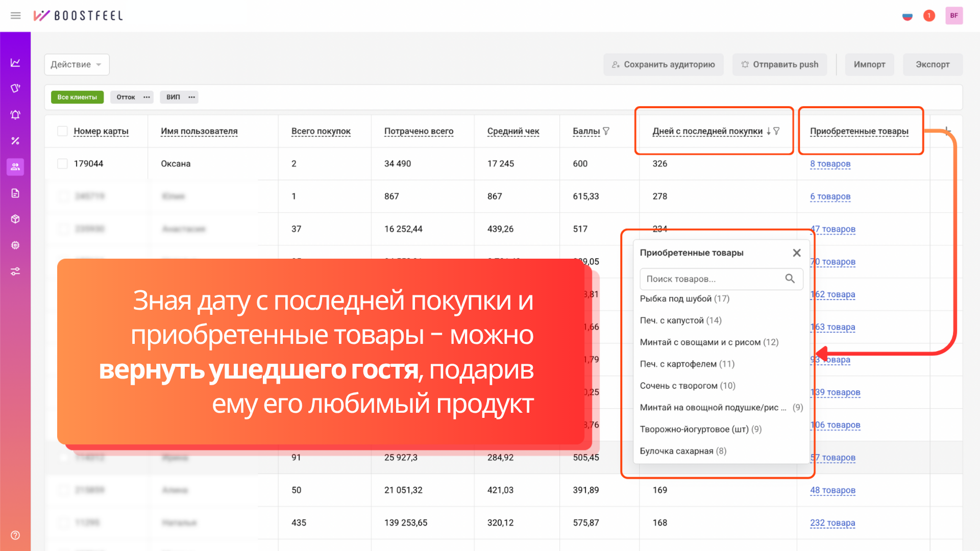980x551 pixels.
Task: Open the document reports icon in sidebar
Action: coord(15,193)
